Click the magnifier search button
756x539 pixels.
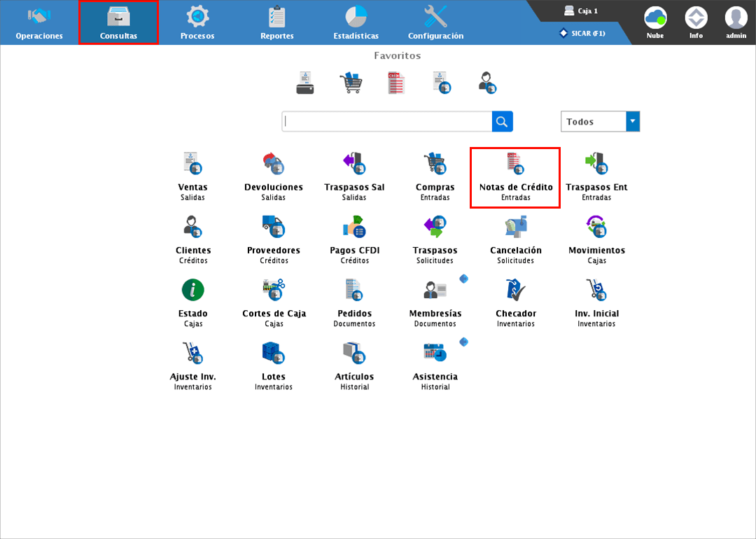tap(502, 122)
